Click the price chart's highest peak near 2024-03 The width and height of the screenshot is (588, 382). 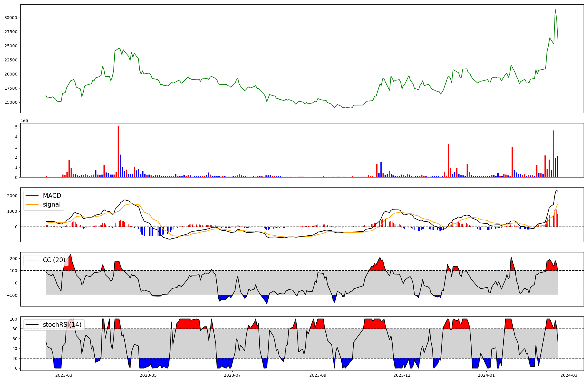pos(555,10)
